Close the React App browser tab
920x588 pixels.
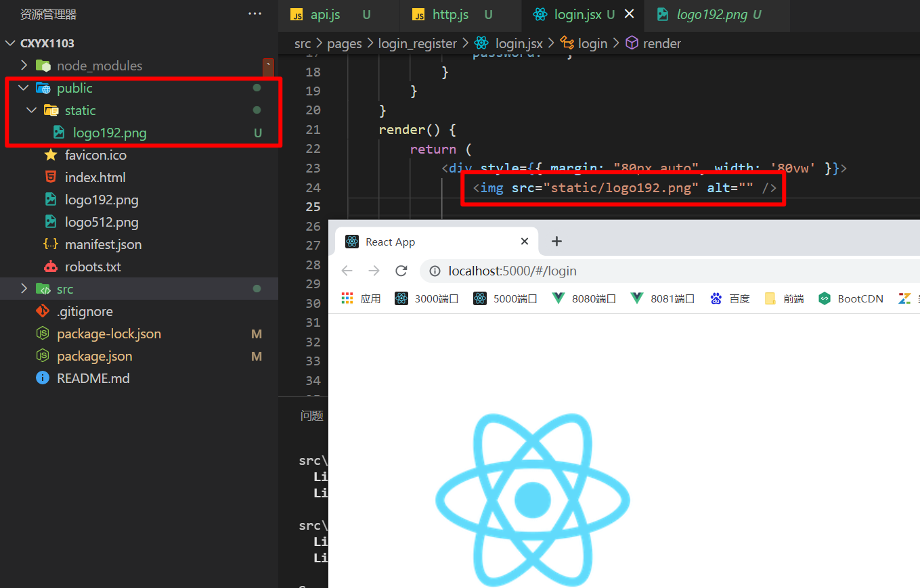click(x=525, y=242)
